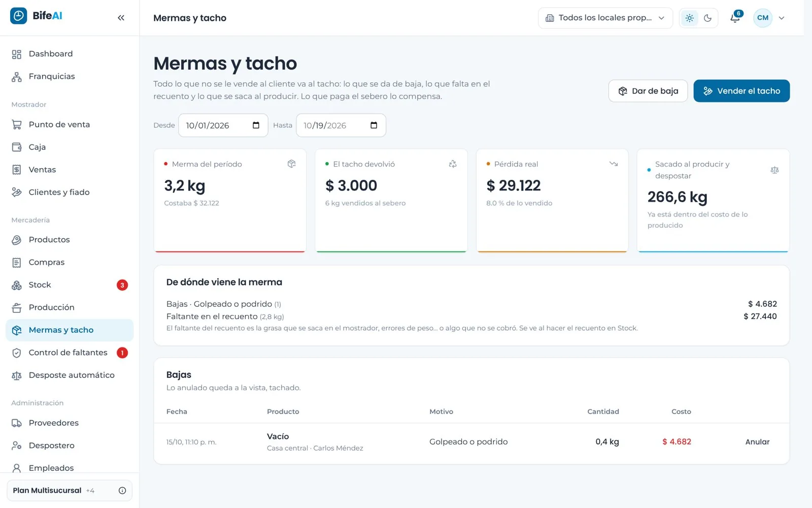Click the Productos steak icon

pyautogui.click(x=17, y=240)
